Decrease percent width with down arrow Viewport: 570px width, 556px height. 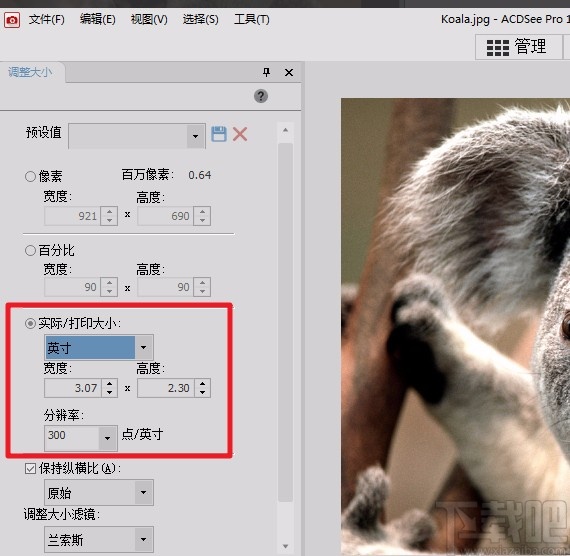(x=109, y=292)
